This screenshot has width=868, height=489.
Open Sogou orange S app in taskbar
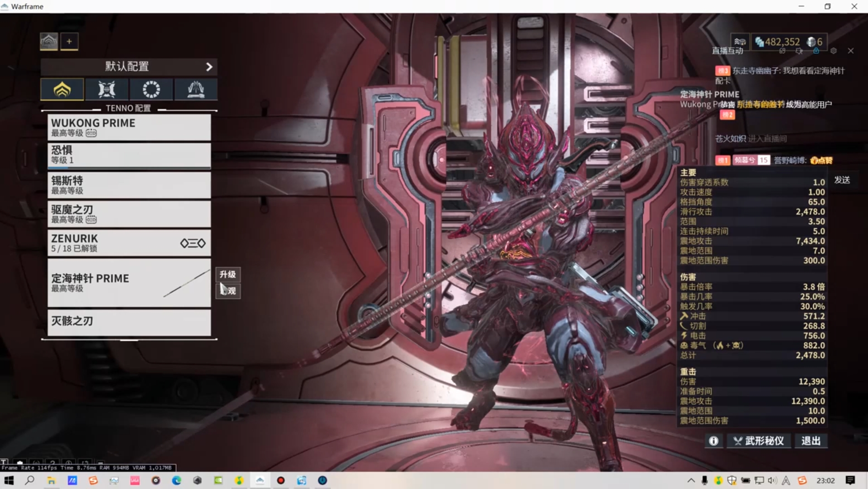pyautogui.click(x=93, y=480)
